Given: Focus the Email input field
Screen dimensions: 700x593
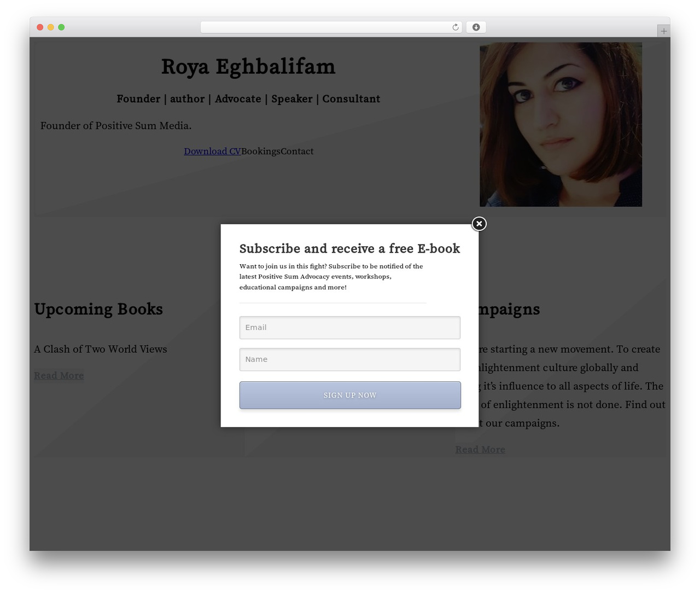Looking at the screenshot, I should 350,327.
